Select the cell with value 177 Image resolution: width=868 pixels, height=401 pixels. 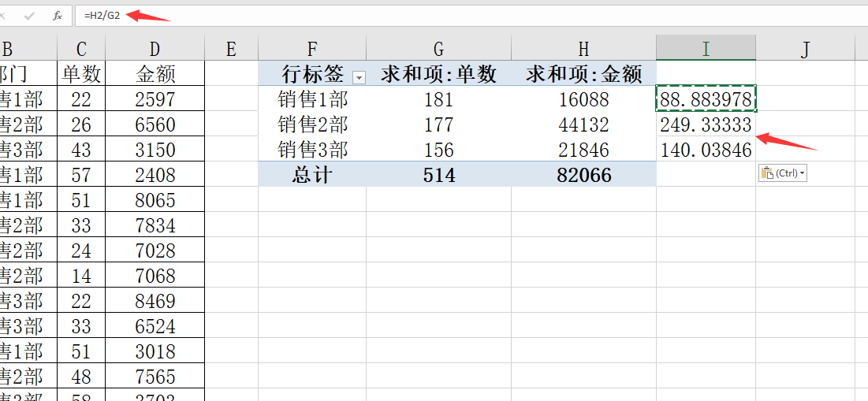[438, 124]
